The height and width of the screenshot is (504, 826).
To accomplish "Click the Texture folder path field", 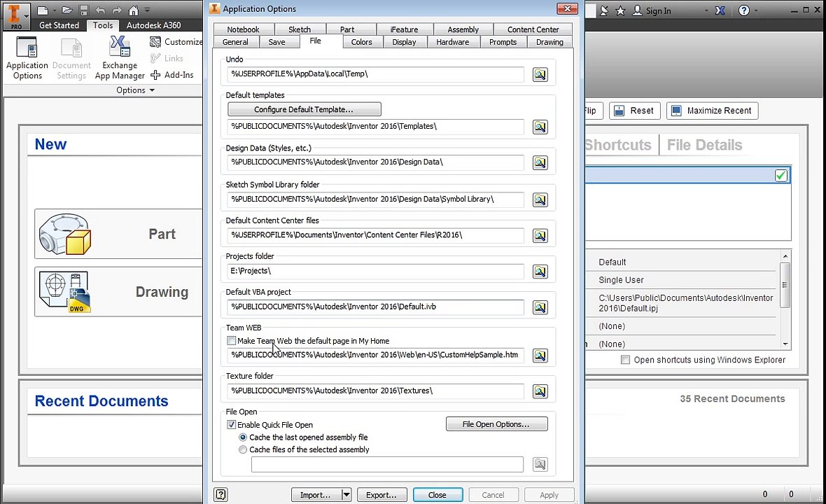I will click(x=376, y=391).
